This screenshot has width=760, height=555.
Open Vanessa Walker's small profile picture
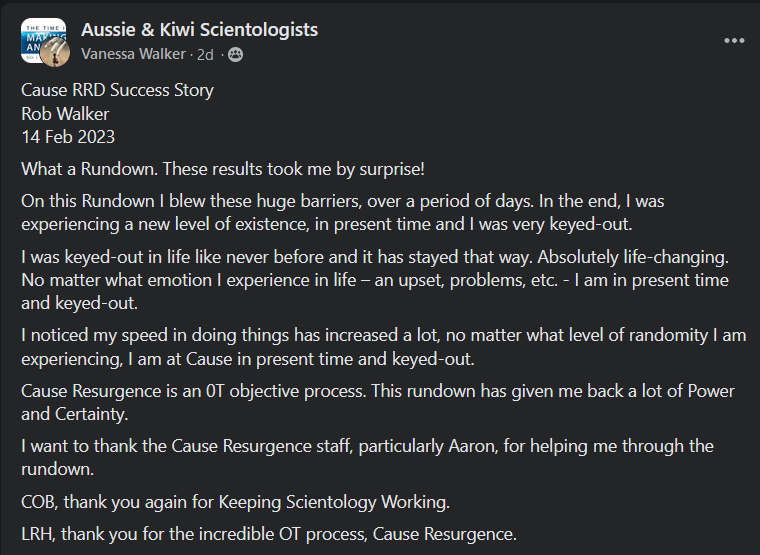tap(54, 52)
